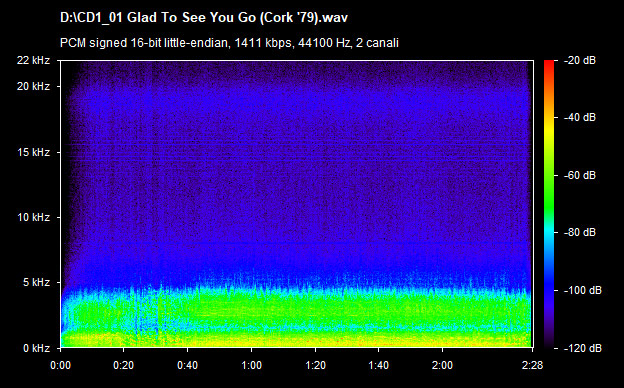Click the '5 kHz' frequency axis label
Screen dimensions: 624x388
click(x=36, y=283)
